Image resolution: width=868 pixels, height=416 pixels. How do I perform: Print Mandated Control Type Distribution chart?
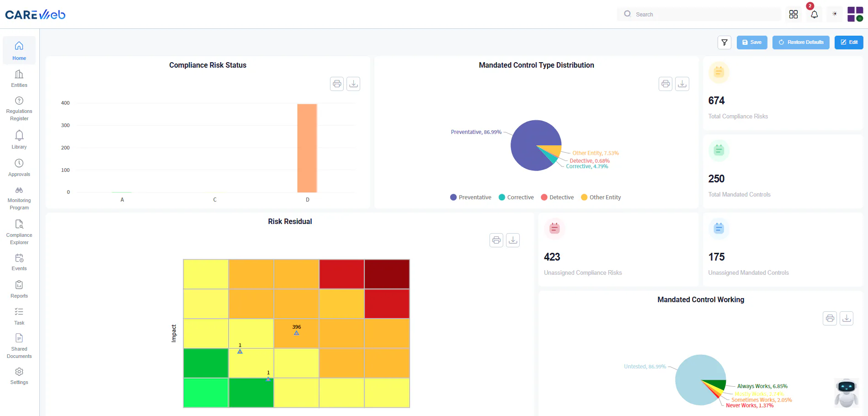pos(666,84)
